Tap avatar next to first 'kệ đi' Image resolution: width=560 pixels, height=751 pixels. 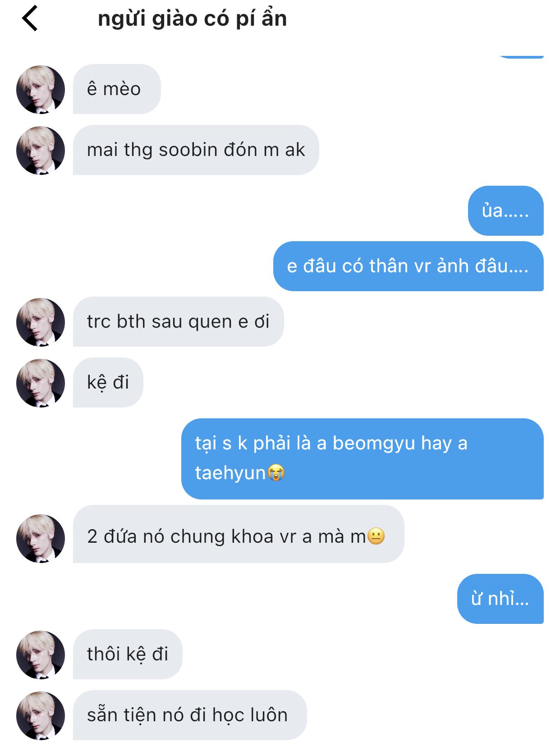[41, 383]
